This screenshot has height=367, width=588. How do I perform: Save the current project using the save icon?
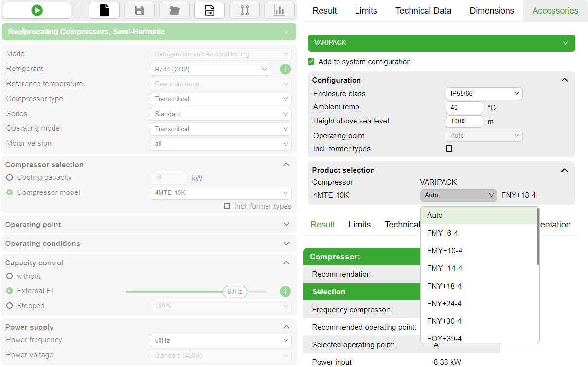click(139, 10)
